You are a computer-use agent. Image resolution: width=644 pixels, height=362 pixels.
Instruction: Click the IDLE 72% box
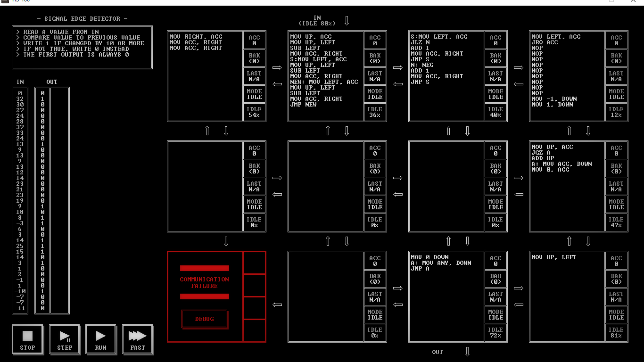(495, 333)
